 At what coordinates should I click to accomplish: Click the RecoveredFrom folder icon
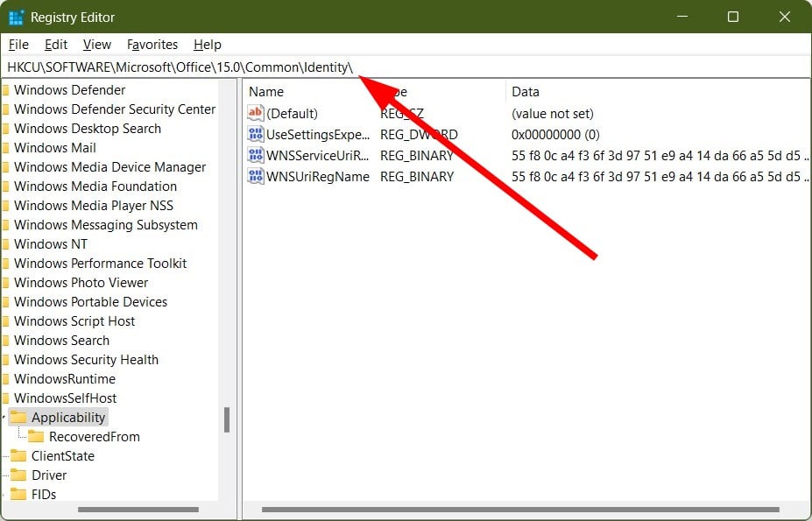[36, 436]
